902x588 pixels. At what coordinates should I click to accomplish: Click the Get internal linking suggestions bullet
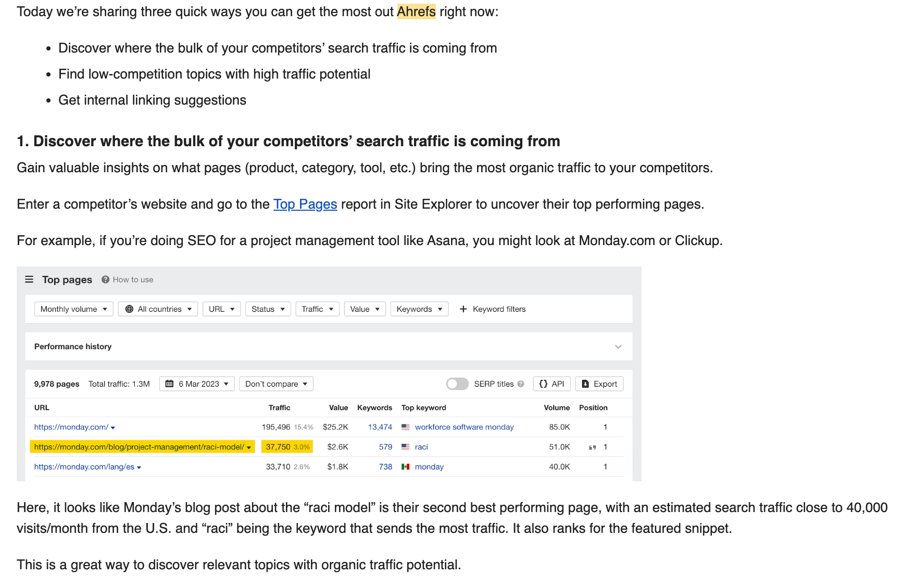[x=152, y=100]
